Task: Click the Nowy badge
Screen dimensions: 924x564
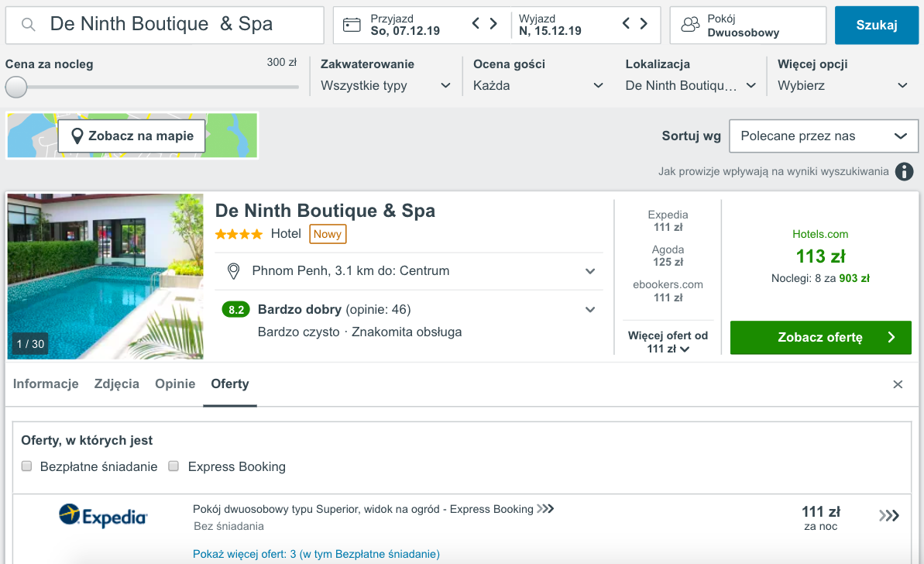Action: 328,234
